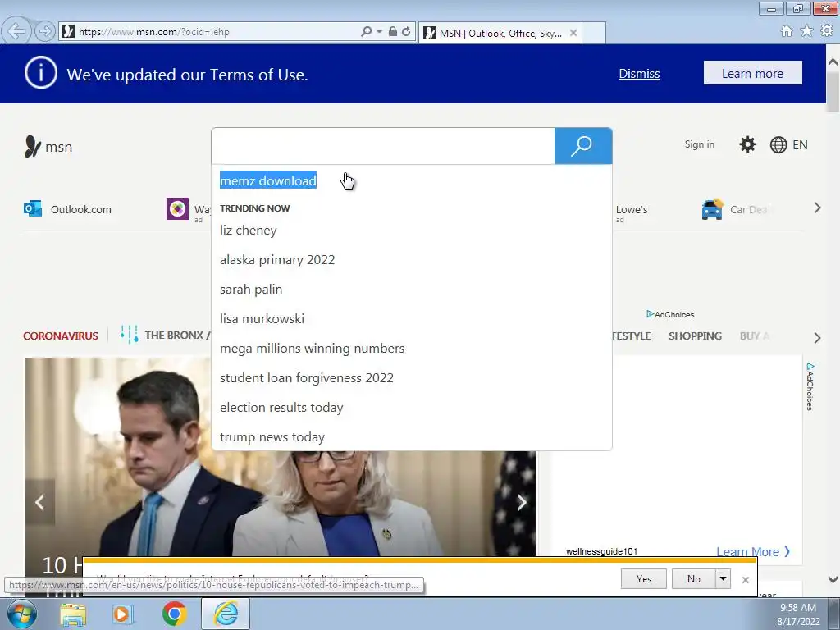Click the purple Wayfair ad icon
This screenshot has width=840, height=630.
[177, 209]
